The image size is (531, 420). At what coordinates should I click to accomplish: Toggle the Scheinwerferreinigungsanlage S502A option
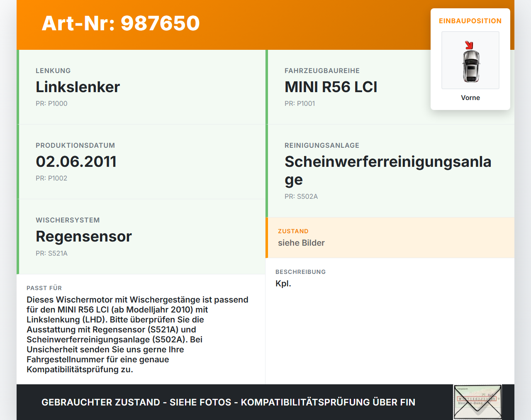388,170
